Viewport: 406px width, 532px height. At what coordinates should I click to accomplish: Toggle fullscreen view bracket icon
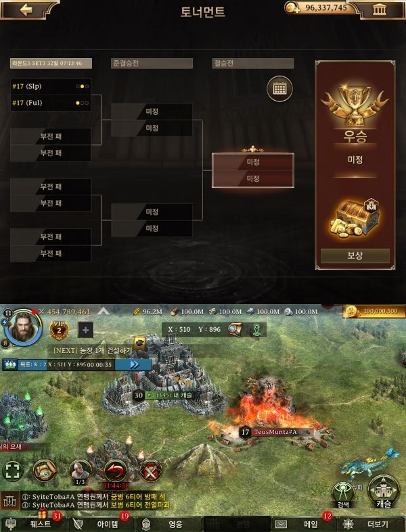pyautogui.click(x=13, y=471)
